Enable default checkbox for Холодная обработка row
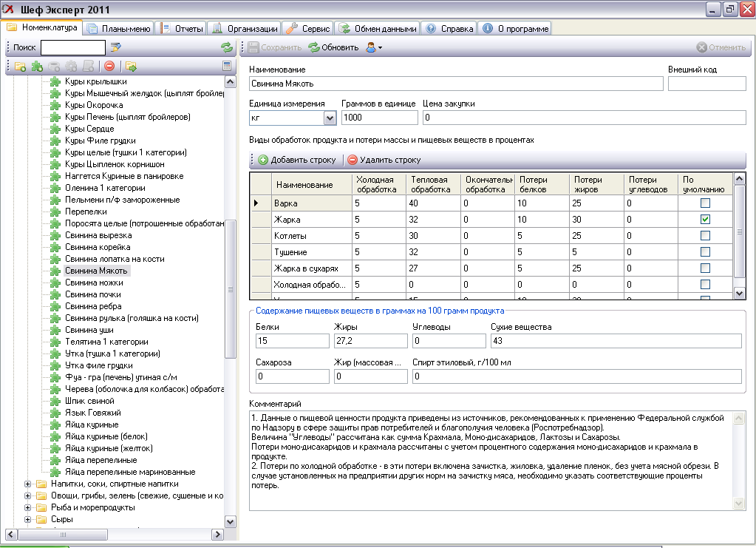This screenshot has width=756, height=548. click(x=705, y=284)
